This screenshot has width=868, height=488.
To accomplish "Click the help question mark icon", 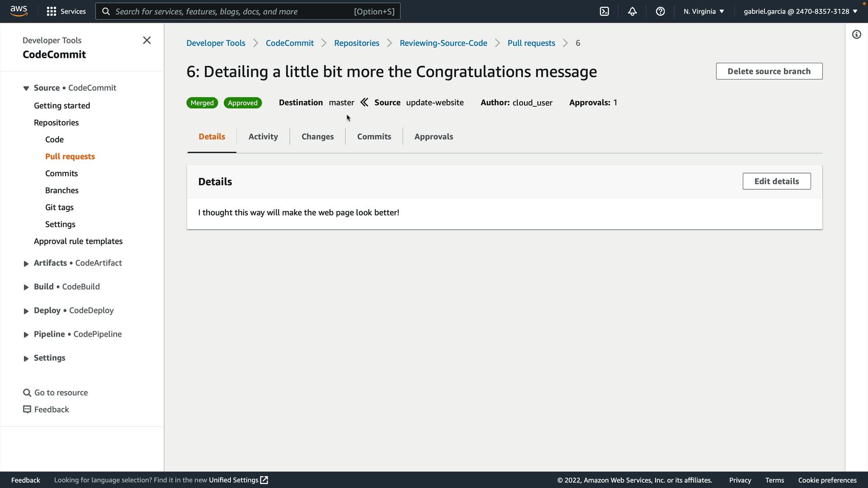I will pos(660,11).
